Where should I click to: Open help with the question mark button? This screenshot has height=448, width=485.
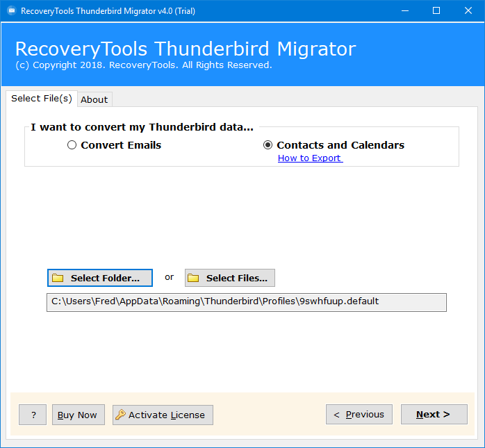[33, 415]
